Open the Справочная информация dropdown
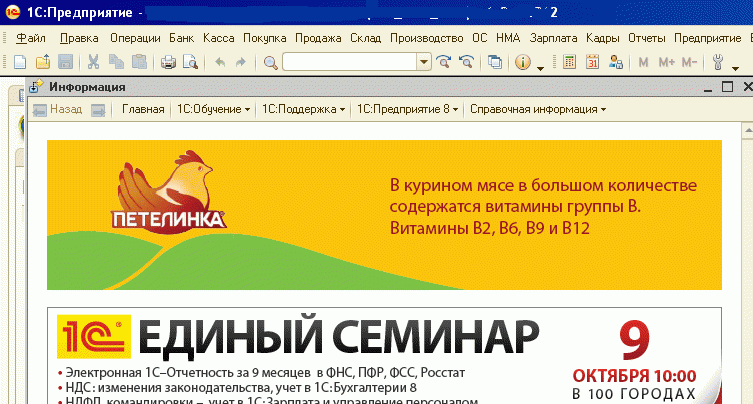The image size is (753, 404). pyautogui.click(x=538, y=110)
